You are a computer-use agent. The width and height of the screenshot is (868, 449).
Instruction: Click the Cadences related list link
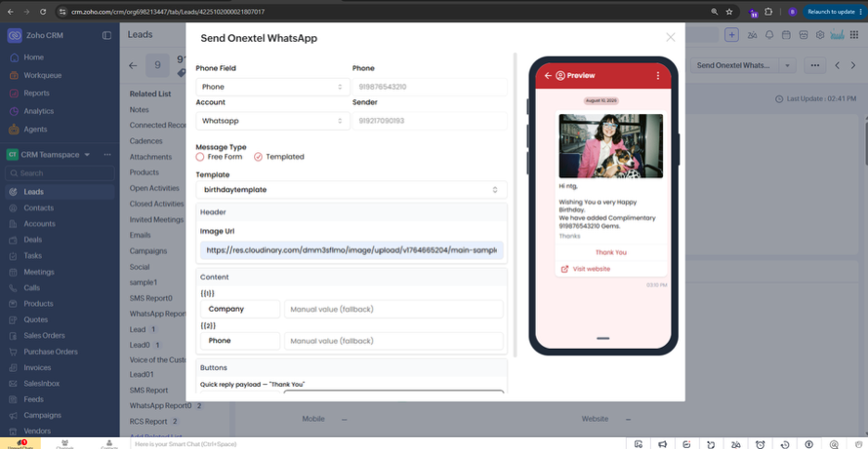click(x=146, y=141)
